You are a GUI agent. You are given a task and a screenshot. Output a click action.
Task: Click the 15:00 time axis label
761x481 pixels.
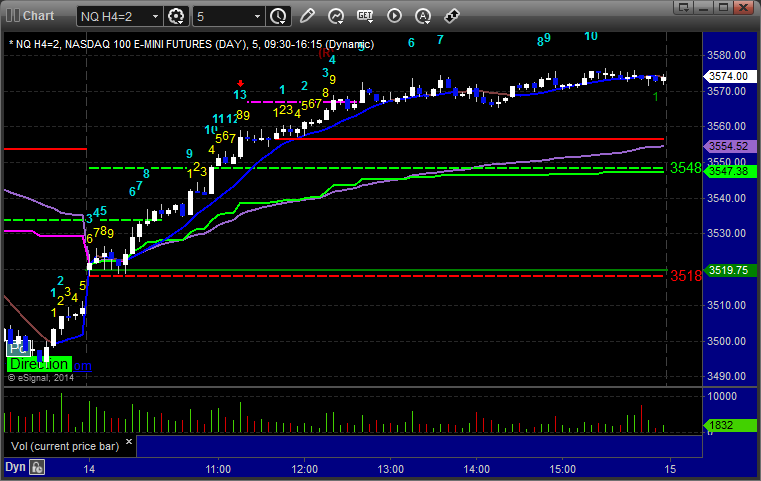(562, 469)
